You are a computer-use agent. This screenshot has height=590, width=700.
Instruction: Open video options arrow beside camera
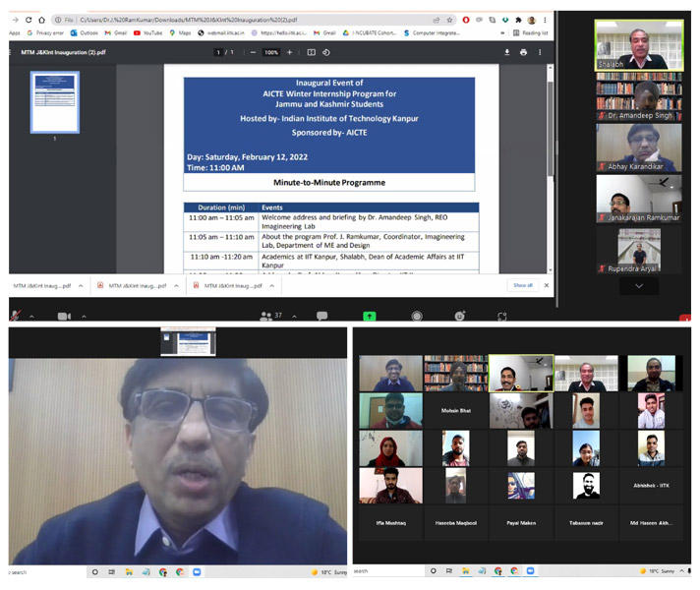pyautogui.click(x=83, y=317)
